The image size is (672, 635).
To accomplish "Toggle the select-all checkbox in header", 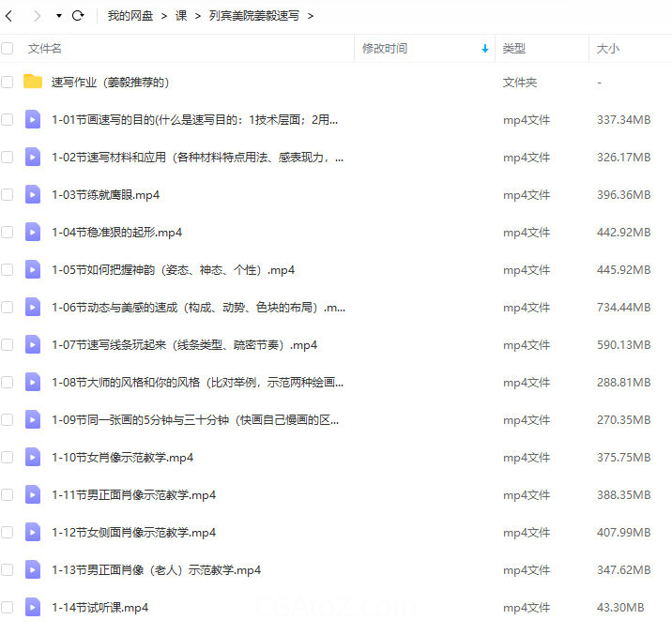I will (8, 48).
